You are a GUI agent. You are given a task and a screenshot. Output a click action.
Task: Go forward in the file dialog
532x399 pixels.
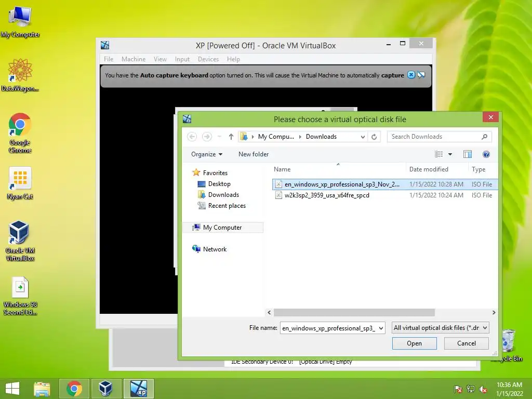coord(207,137)
